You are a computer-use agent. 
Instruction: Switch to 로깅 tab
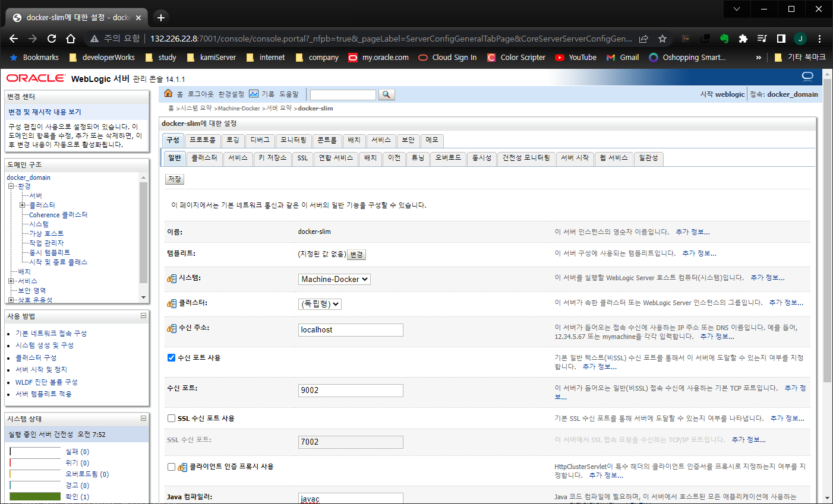(232, 140)
